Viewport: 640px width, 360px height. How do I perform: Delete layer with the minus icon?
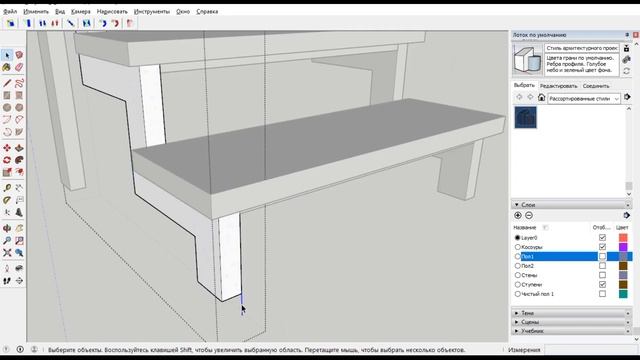point(529,216)
